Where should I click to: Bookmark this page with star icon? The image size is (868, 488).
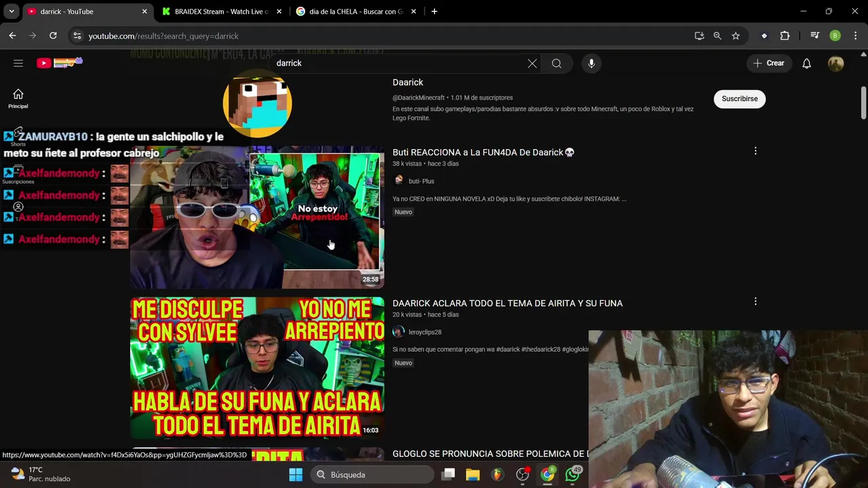pos(736,36)
